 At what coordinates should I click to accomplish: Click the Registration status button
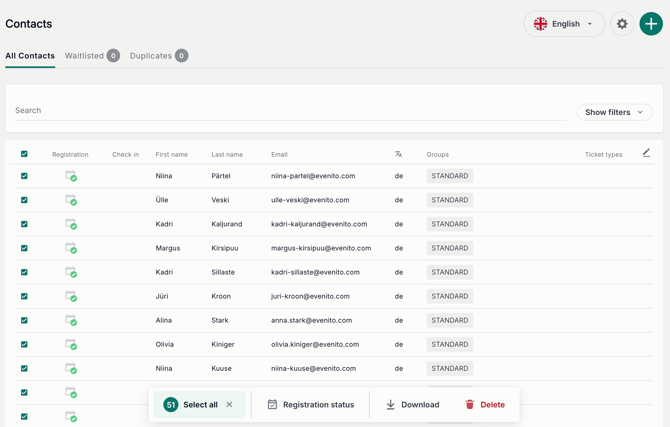[310, 405]
